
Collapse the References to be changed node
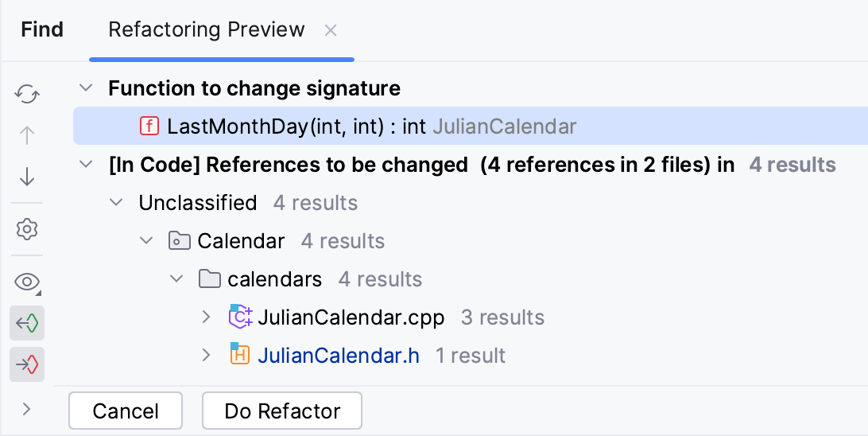click(87, 165)
